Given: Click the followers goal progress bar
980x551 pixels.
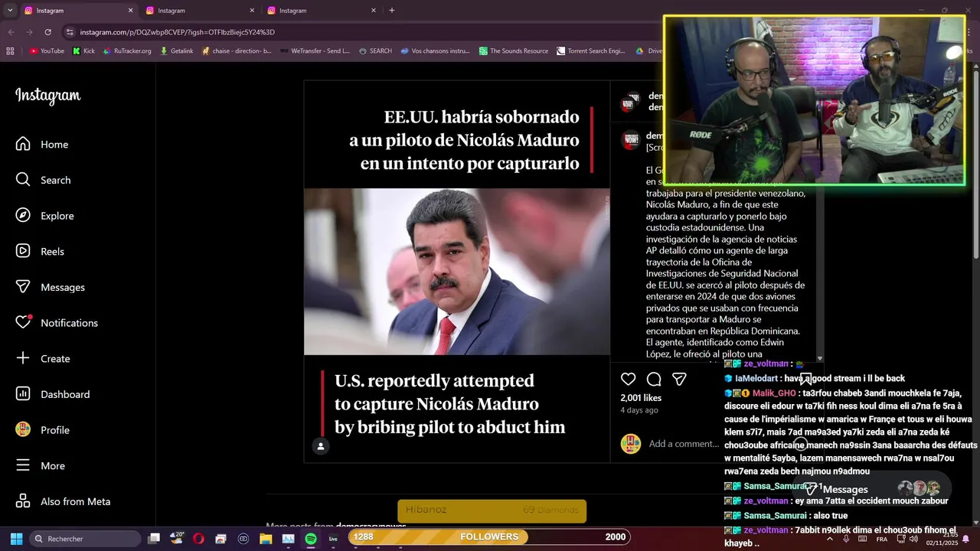Looking at the screenshot, I should pyautogui.click(x=489, y=536).
